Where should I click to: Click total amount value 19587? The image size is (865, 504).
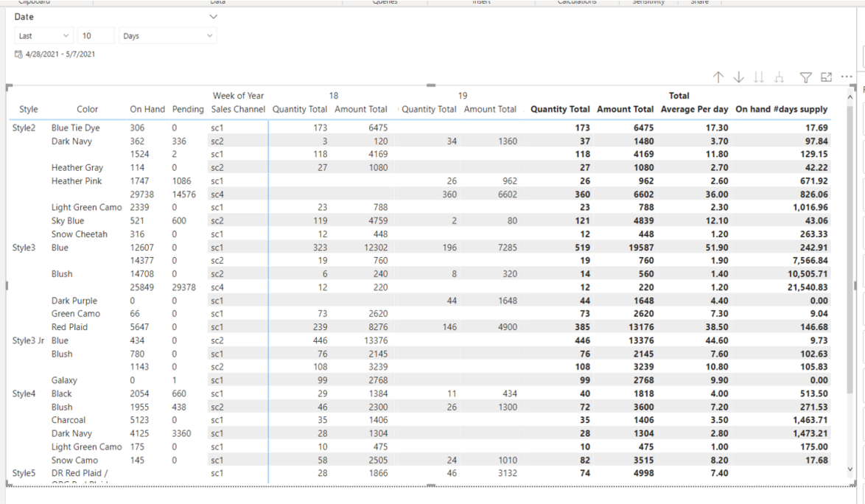pos(641,248)
